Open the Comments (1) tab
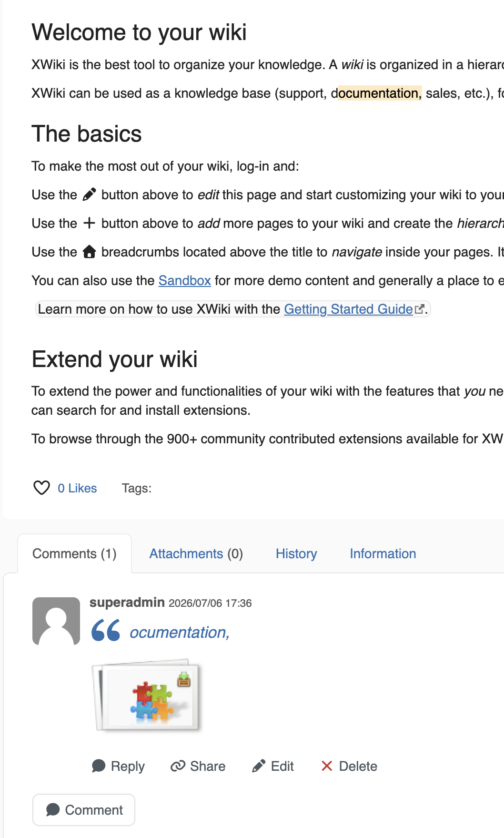The image size is (504, 838). pyautogui.click(x=74, y=553)
